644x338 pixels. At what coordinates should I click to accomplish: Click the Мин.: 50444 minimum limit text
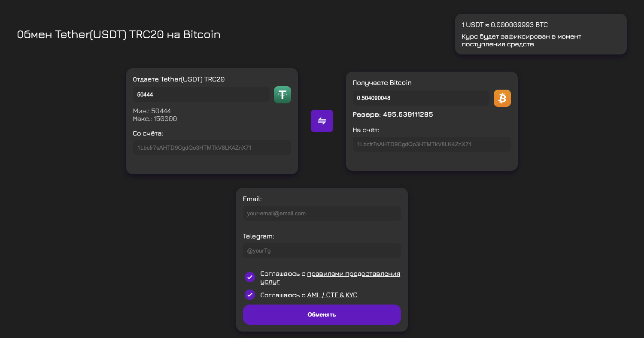coord(152,111)
